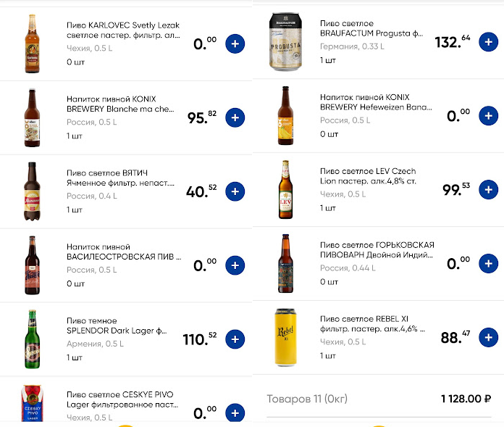Tap plus for BRAUFACTUM Progusta beer

pos(489,42)
